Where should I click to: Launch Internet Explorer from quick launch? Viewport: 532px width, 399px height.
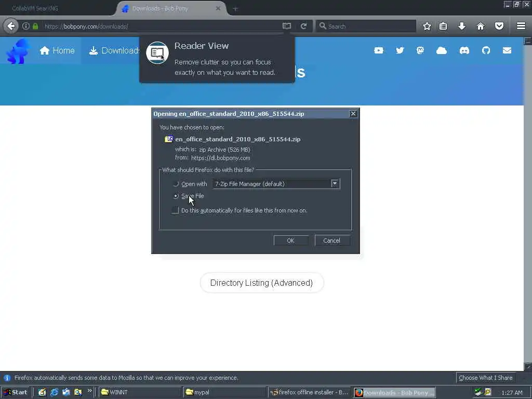pos(54,392)
